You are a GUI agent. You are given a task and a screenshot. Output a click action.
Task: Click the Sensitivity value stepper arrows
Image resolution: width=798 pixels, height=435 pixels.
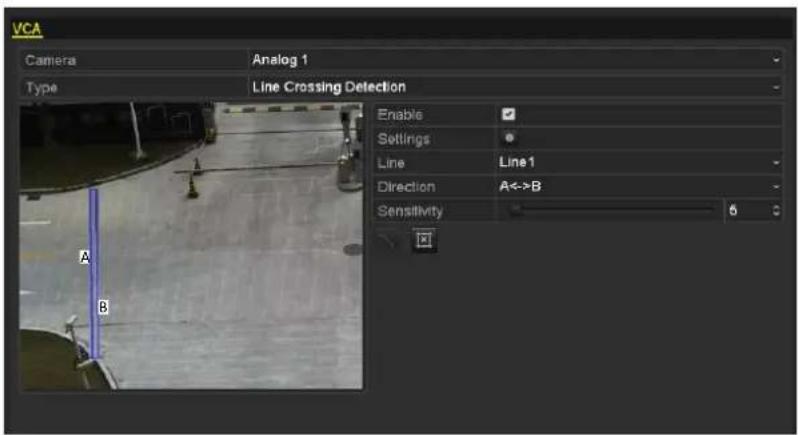pyautogui.click(x=776, y=210)
